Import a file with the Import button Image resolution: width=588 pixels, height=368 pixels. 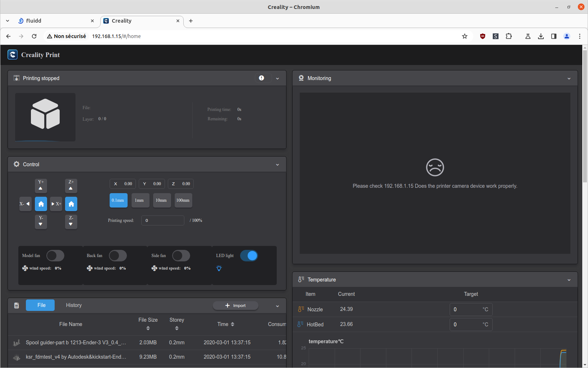pyautogui.click(x=235, y=306)
